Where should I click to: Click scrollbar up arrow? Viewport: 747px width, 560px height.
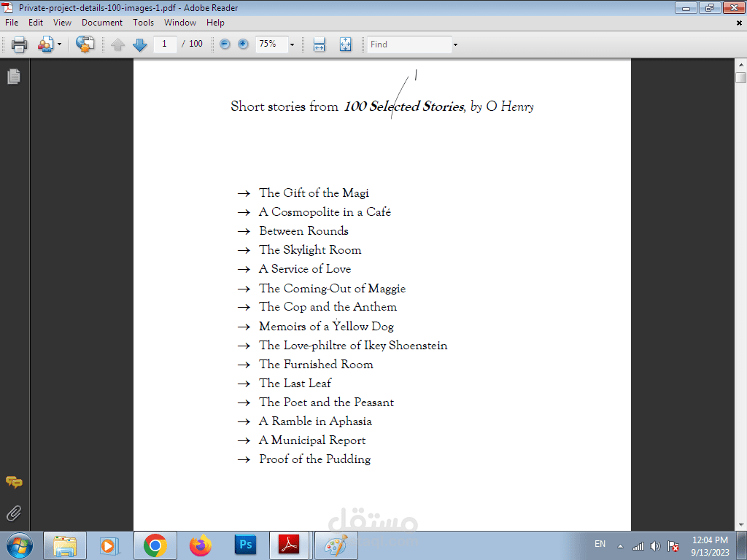click(741, 64)
